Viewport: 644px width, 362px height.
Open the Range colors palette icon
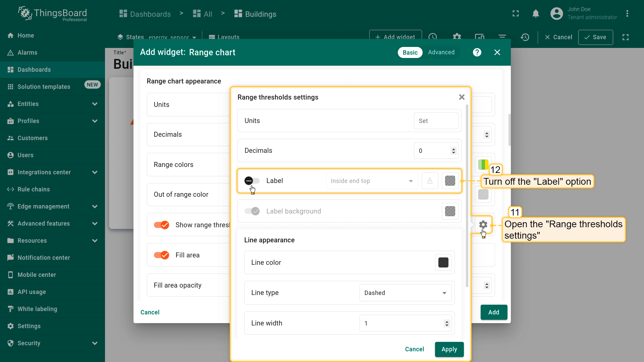[483, 165]
